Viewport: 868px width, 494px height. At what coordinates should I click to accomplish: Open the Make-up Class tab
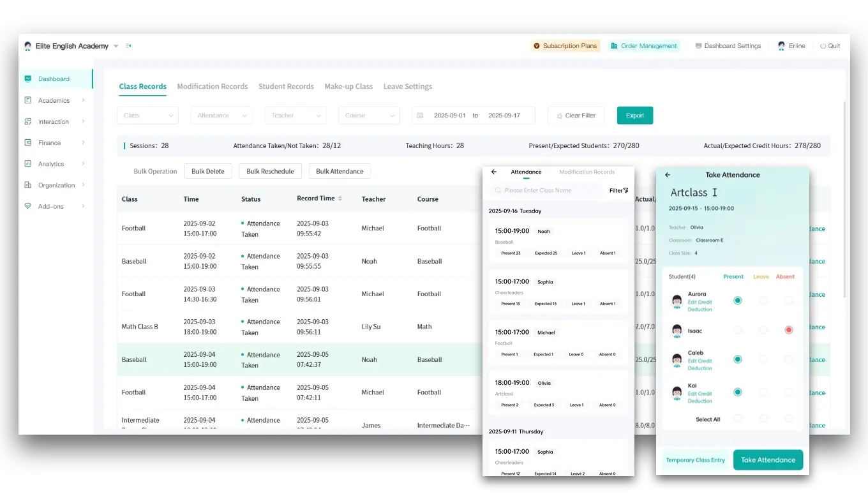(348, 86)
